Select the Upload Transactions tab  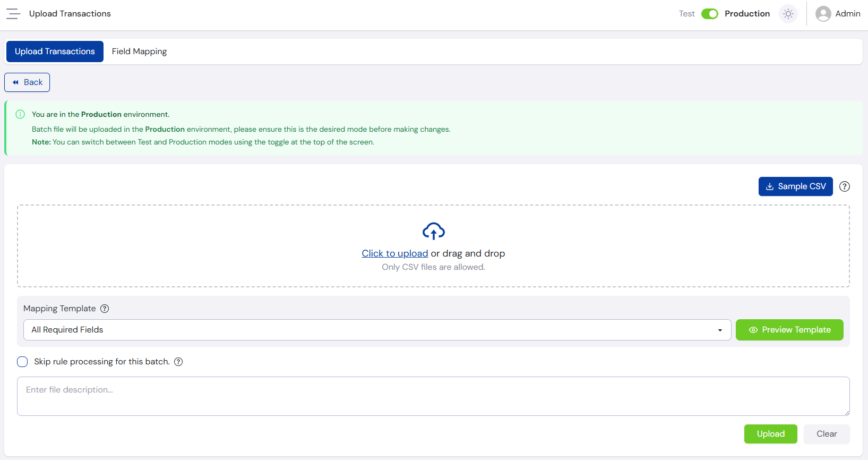pos(55,52)
